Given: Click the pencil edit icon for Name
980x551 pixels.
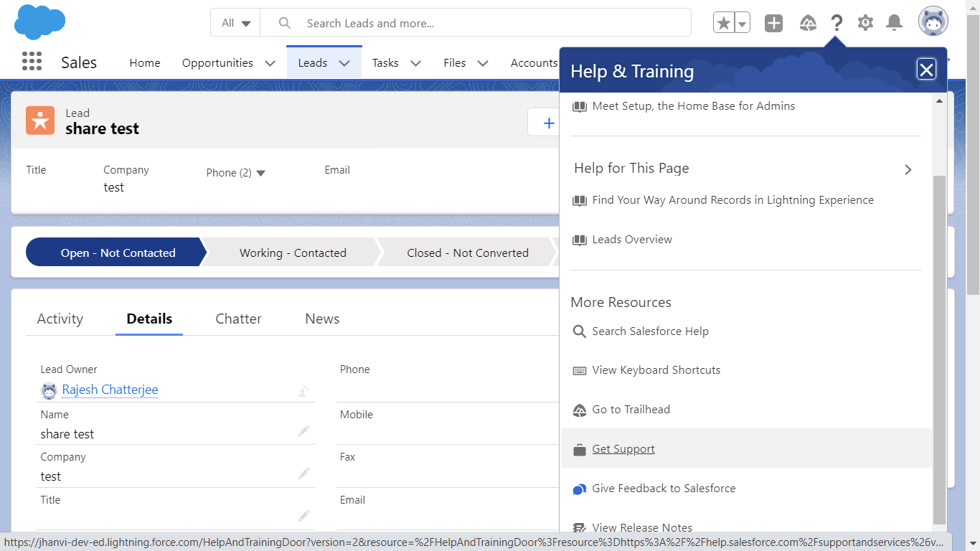Looking at the screenshot, I should [x=303, y=431].
